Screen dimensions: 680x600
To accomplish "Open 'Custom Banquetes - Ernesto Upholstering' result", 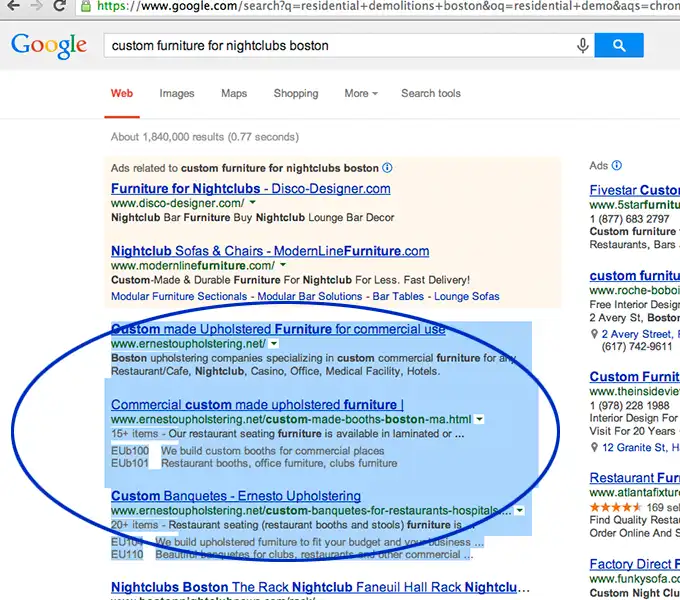I will pyautogui.click(x=236, y=496).
